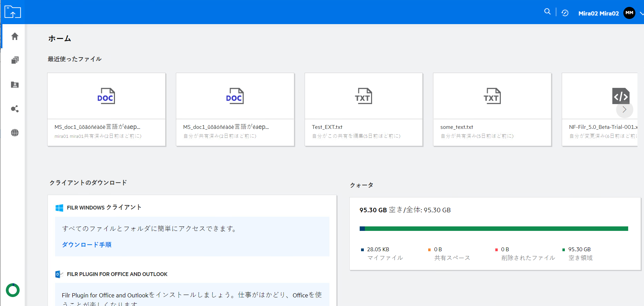Open the Mira02 Mira02 user name menu
Image resolution: width=644 pixels, height=306 pixels.
[x=598, y=13]
